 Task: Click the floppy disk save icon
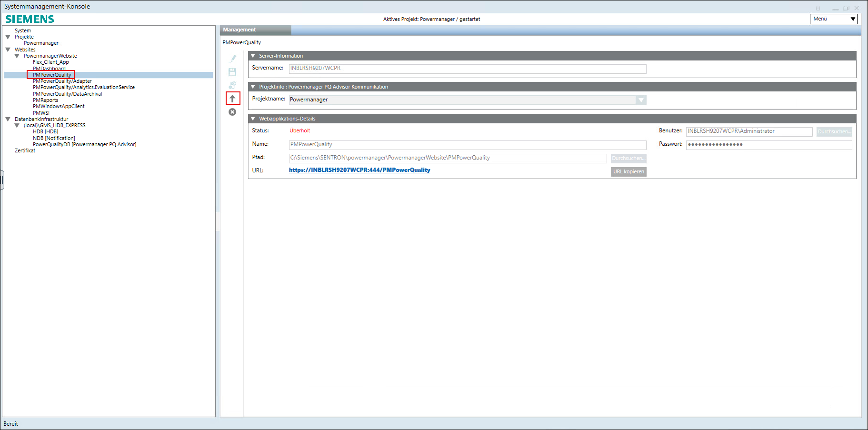click(232, 72)
